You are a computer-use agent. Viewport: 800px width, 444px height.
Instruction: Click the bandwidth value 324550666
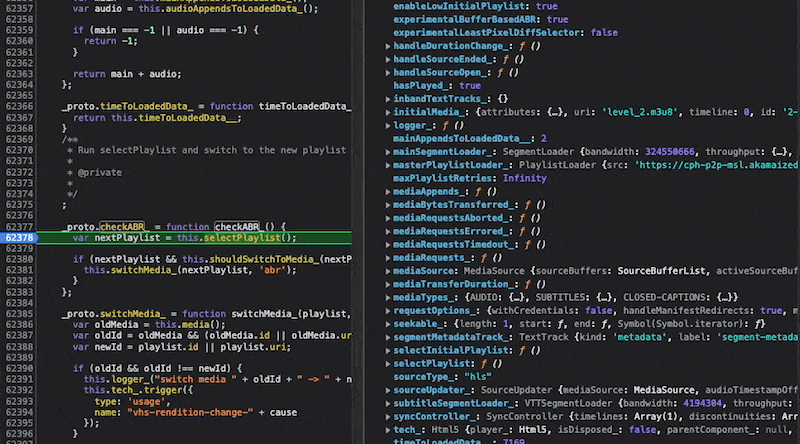pos(669,152)
